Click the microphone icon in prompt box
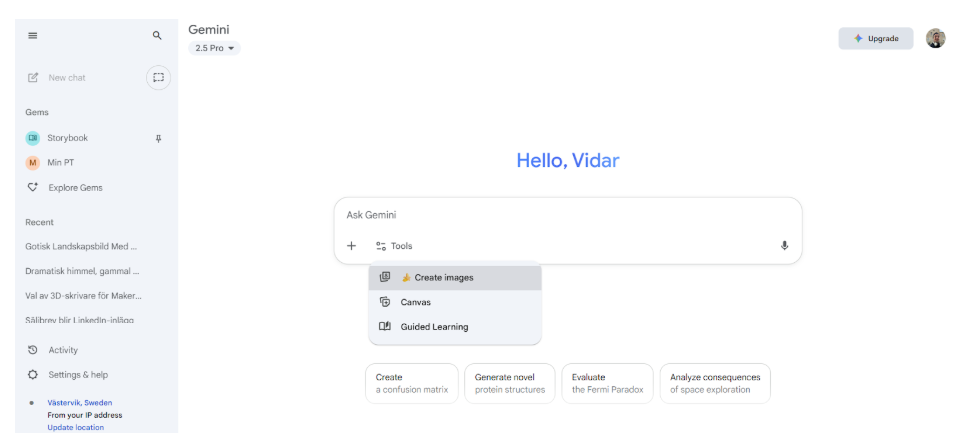 784,246
